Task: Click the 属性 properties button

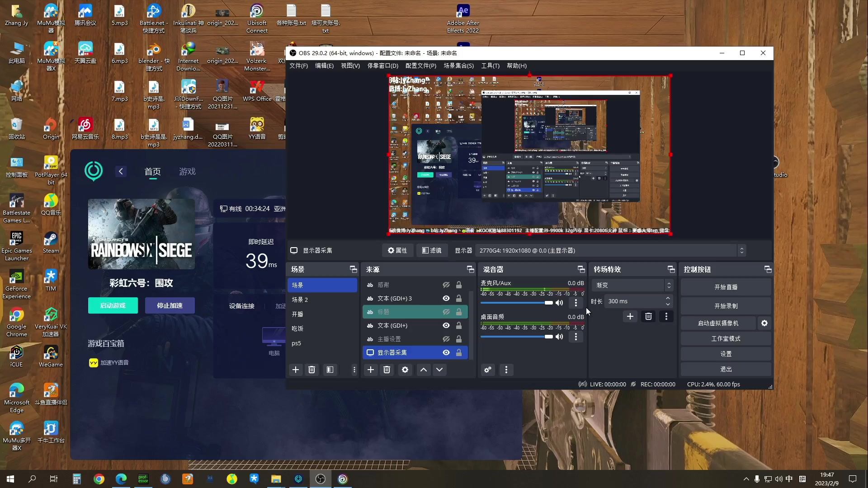Action: 397,250
